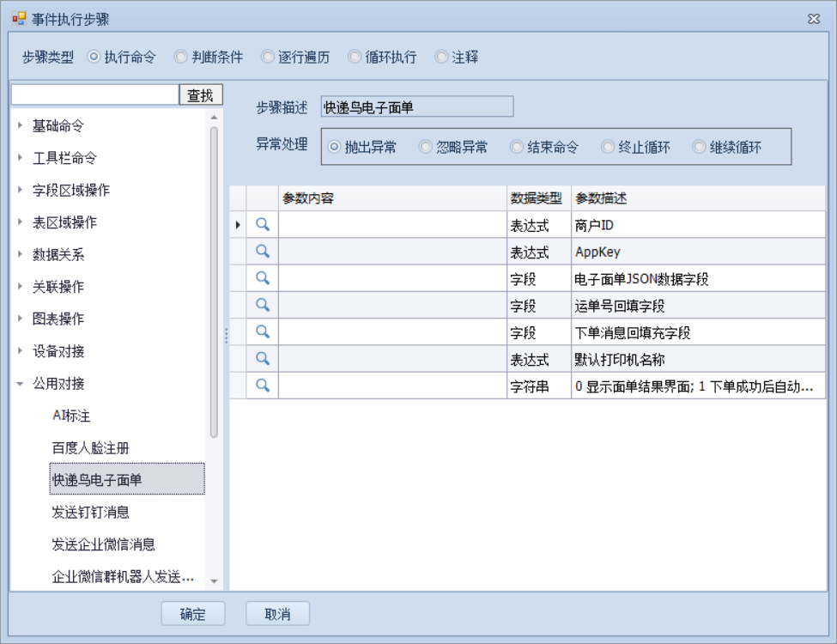Select the 判断条件 step type

point(181,58)
